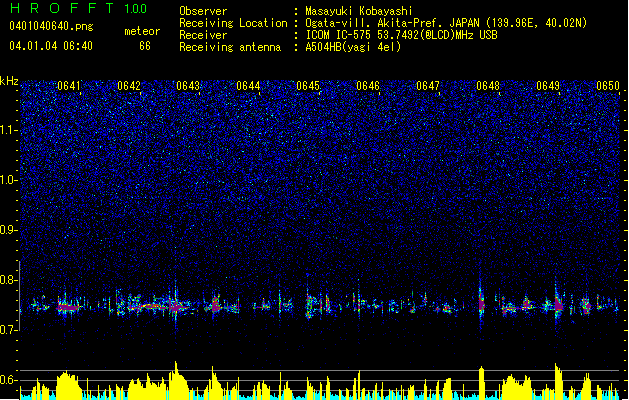
Task: Click the Receiver label
Action: (203, 35)
